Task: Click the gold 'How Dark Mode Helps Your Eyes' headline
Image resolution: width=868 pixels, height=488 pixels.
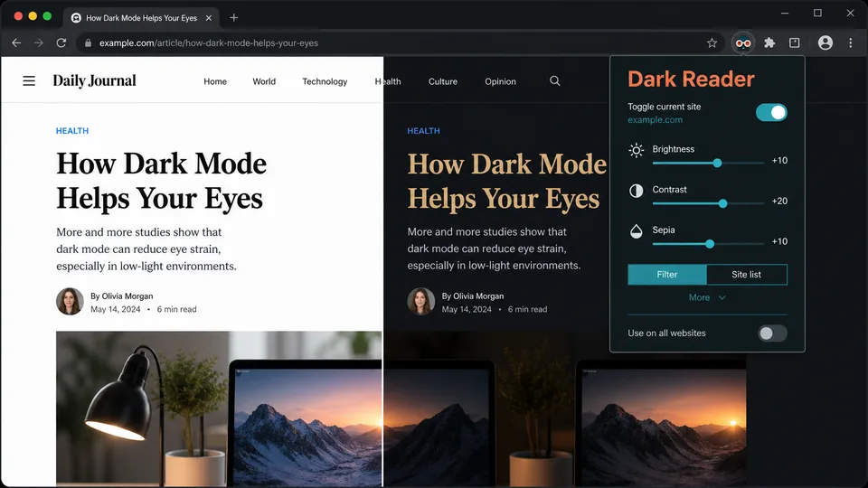Action: click(x=506, y=181)
